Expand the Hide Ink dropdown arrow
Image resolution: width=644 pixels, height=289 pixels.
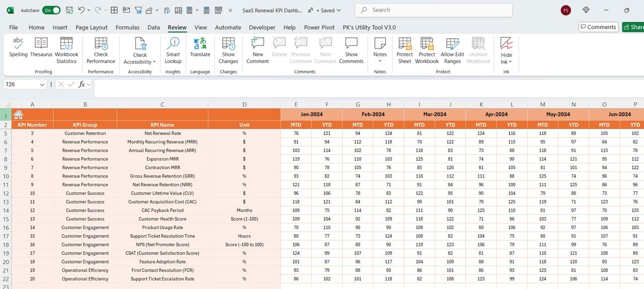pyautogui.click(x=510, y=62)
